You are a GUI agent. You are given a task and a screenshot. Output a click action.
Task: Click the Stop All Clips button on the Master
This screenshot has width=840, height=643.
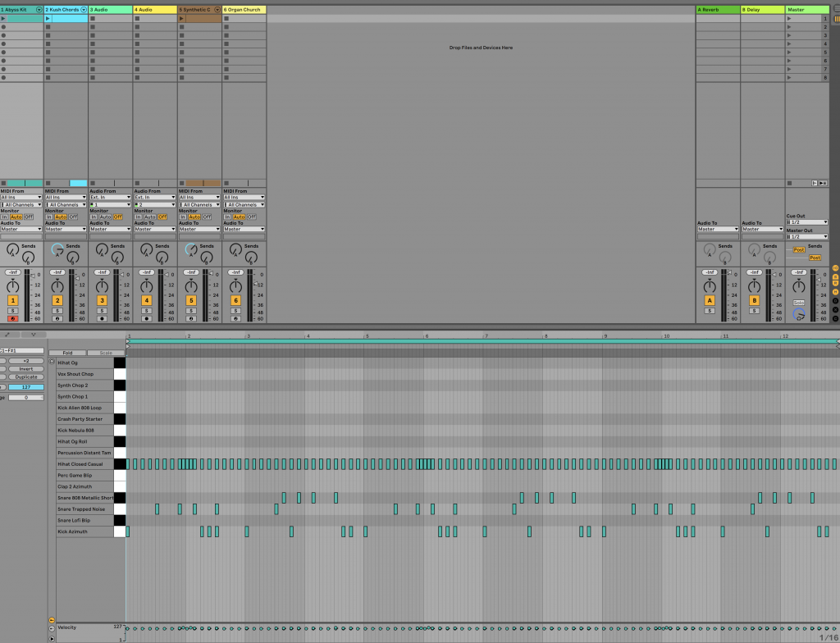(788, 183)
